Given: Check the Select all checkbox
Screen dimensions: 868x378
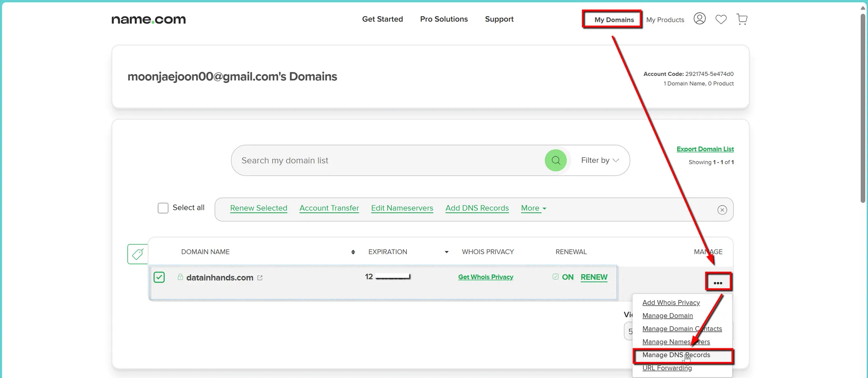Looking at the screenshot, I should coord(163,208).
